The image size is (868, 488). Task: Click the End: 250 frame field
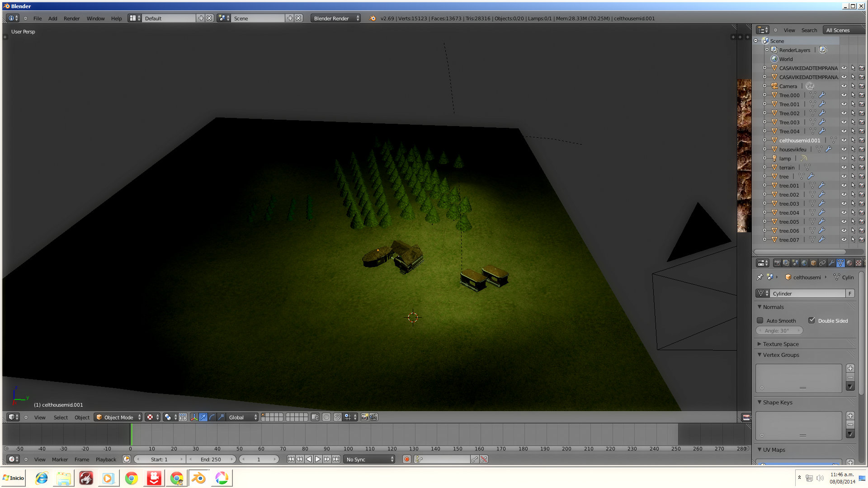211,459
